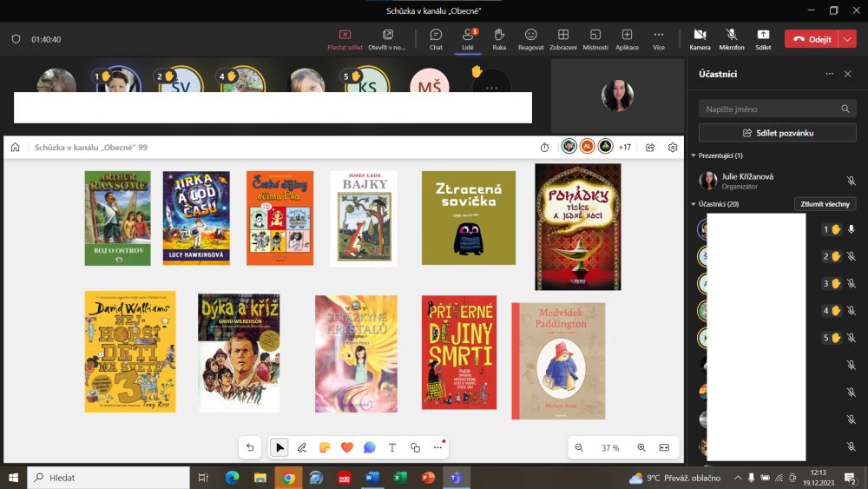The width and height of the screenshot is (868, 489).
Task: Select the whiteboard pen tool
Action: [302, 447]
